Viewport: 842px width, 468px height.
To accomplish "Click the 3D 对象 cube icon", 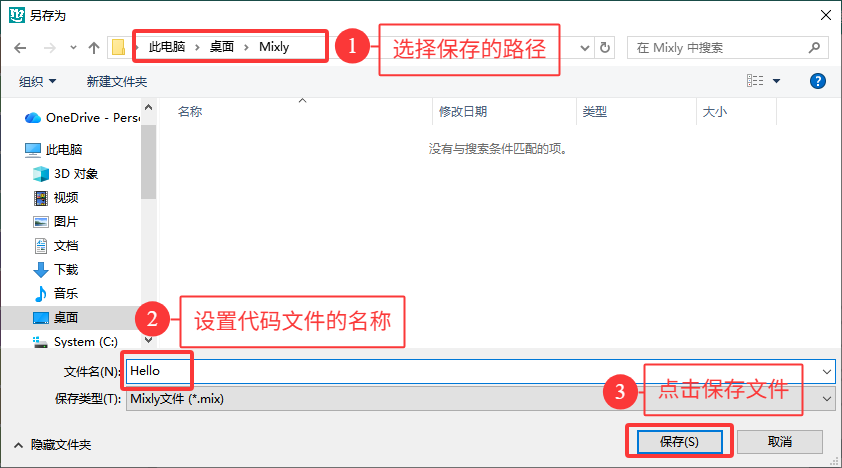I will click(x=41, y=174).
